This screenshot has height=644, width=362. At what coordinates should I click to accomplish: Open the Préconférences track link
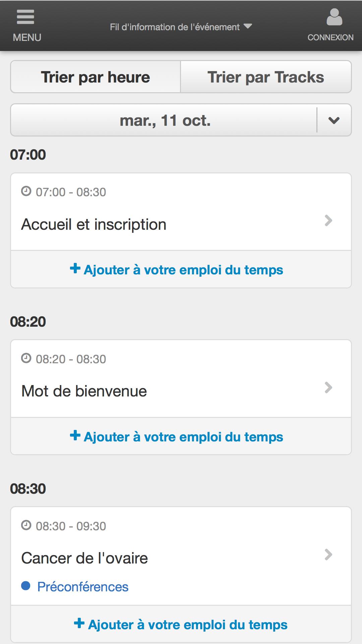(x=83, y=587)
